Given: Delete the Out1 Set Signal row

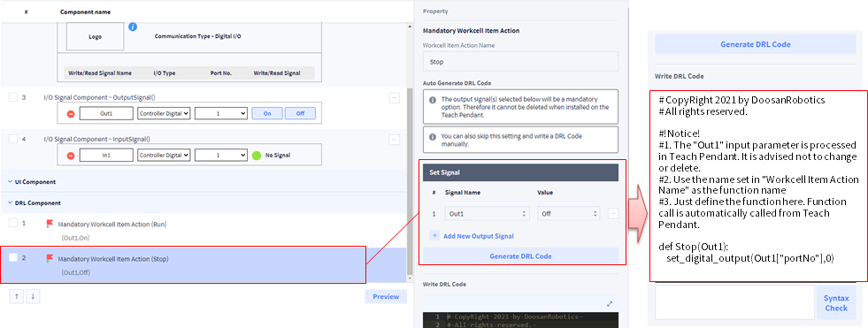Looking at the screenshot, I should tap(613, 213).
